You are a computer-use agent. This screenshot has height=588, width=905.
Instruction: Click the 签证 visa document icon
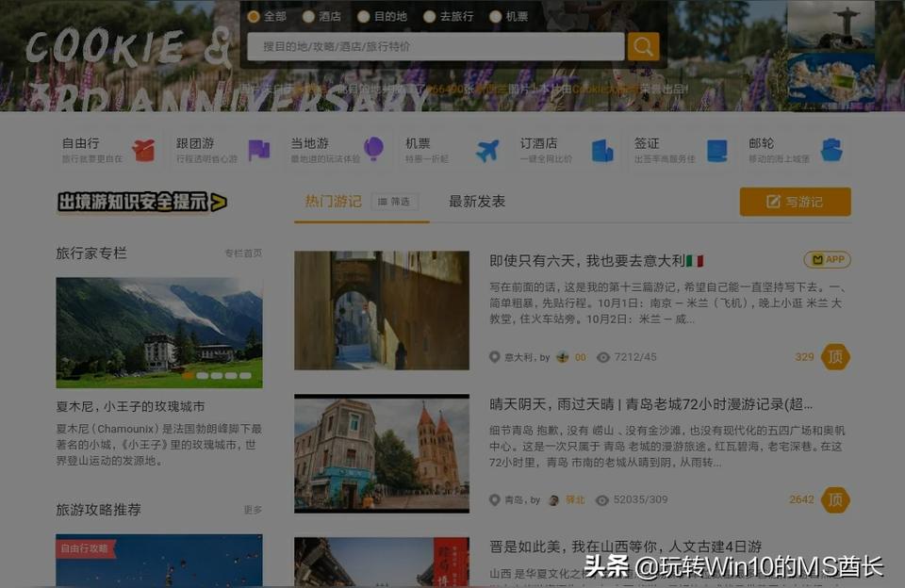click(x=716, y=151)
